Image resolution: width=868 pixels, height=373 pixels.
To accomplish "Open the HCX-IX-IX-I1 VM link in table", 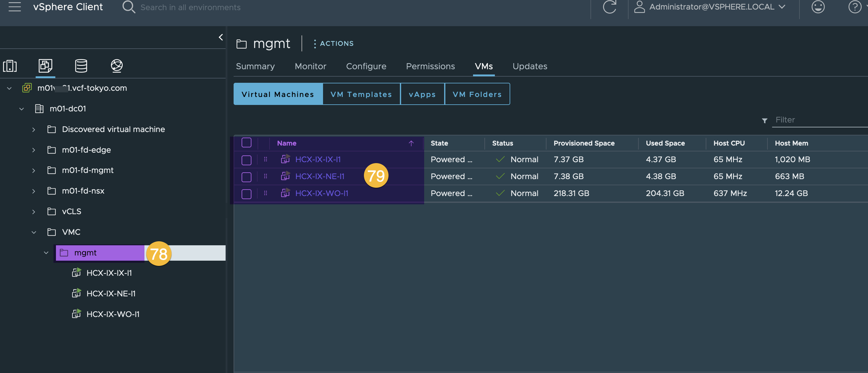I will pos(318,159).
